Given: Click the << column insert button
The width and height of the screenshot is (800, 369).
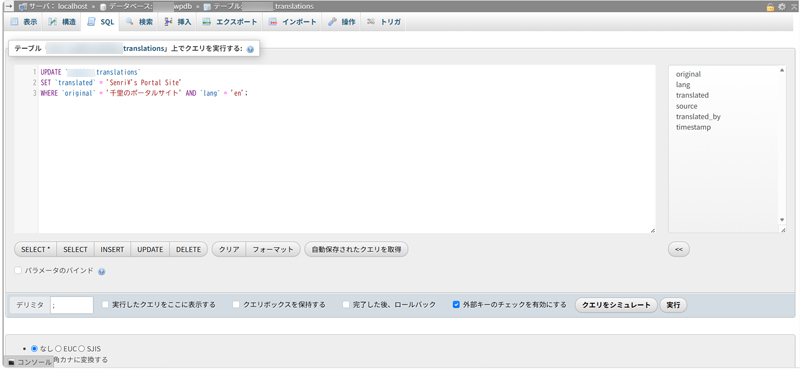Looking at the screenshot, I should (x=679, y=250).
